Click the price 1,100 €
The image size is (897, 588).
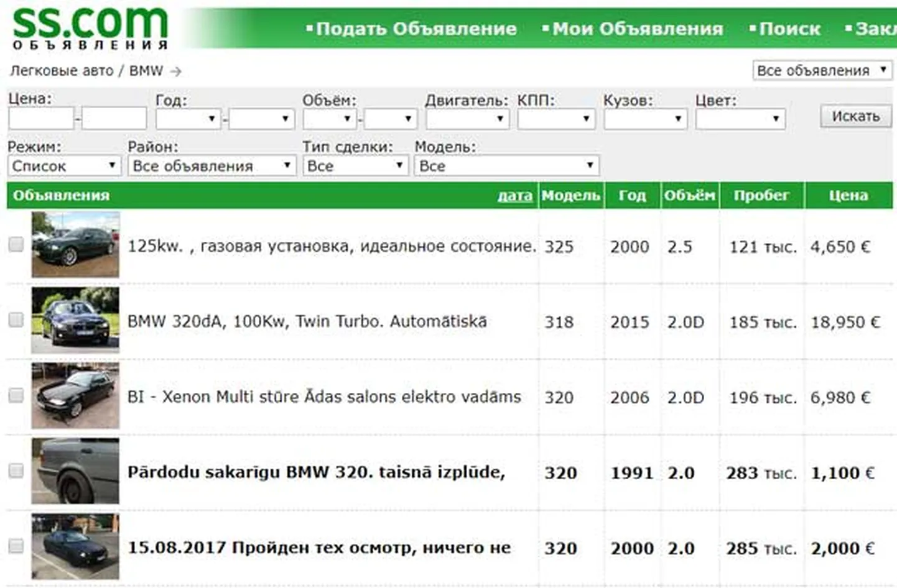click(x=843, y=473)
